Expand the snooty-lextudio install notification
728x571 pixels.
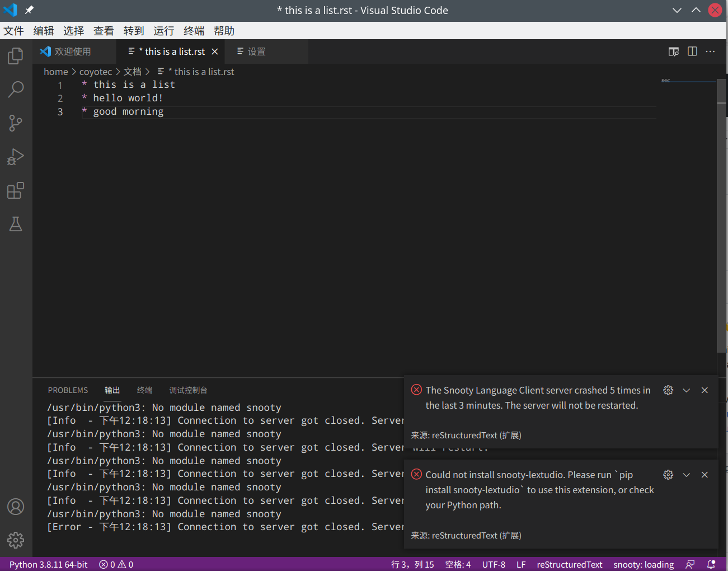click(x=686, y=474)
